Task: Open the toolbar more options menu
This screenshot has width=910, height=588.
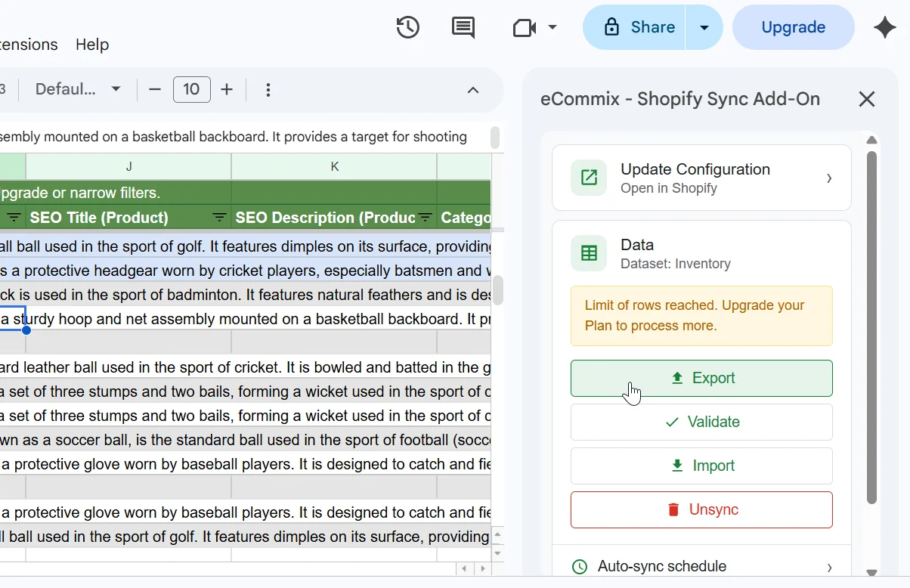Action: tap(268, 90)
